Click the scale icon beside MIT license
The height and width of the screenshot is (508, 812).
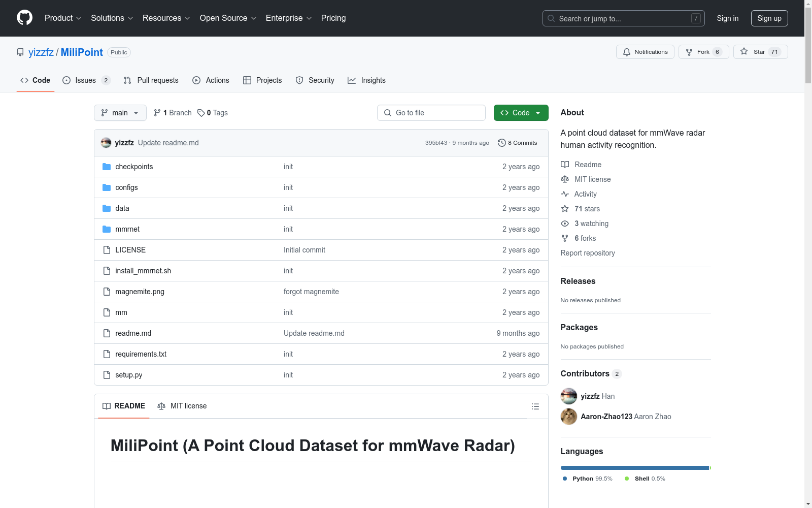(565, 179)
